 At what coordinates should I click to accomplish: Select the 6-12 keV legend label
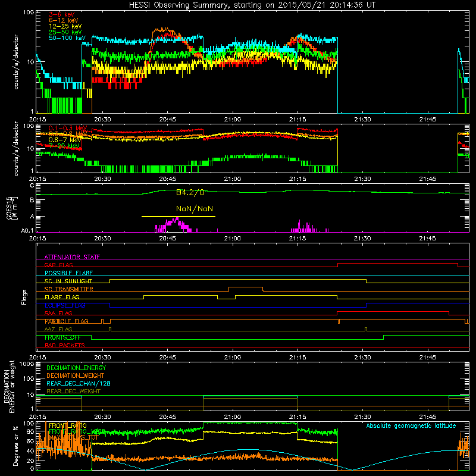pos(64,20)
